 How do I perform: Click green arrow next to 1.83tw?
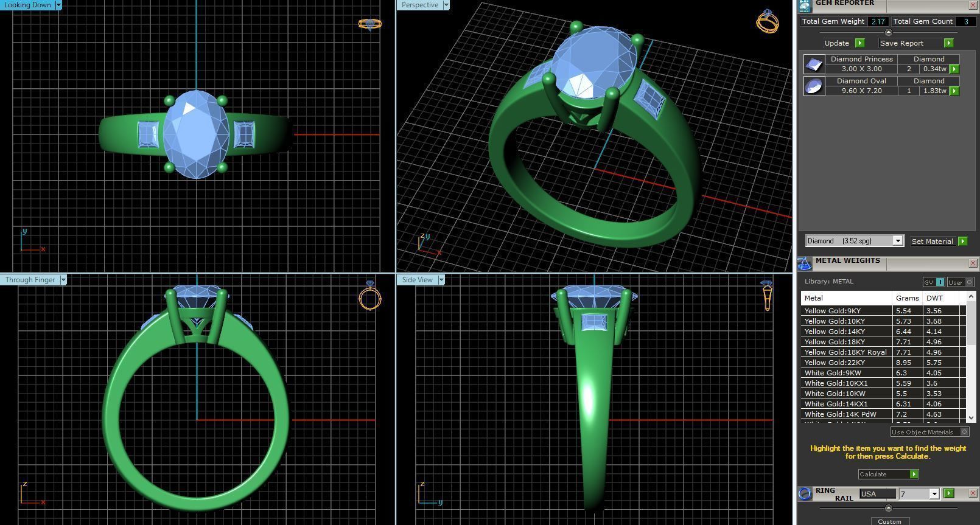[954, 91]
